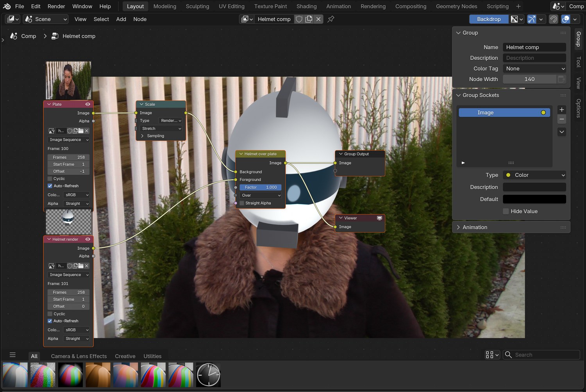Toggle the Backdrop button
This screenshot has width=586, height=392.
pyautogui.click(x=489, y=19)
